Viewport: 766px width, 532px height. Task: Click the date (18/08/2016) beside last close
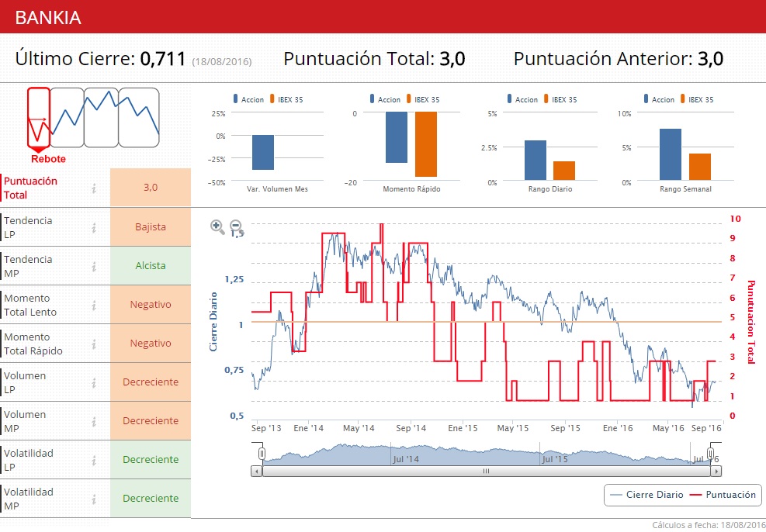(x=222, y=61)
